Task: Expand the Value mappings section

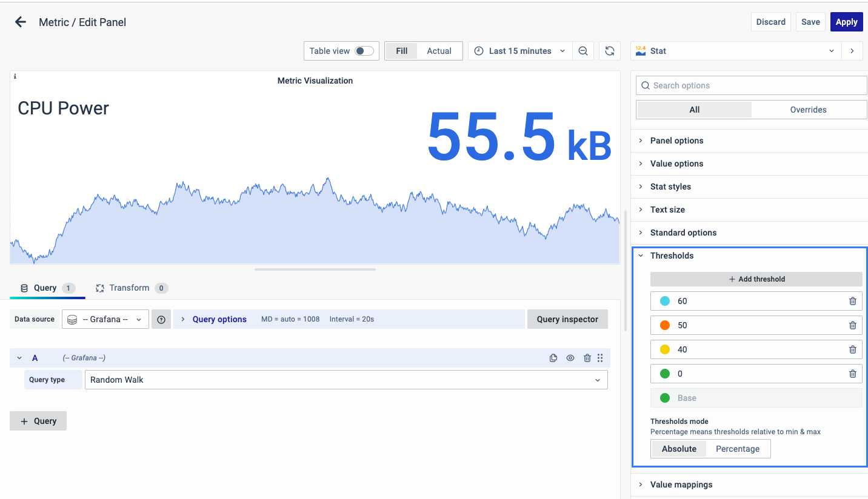Action: [x=681, y=484]
